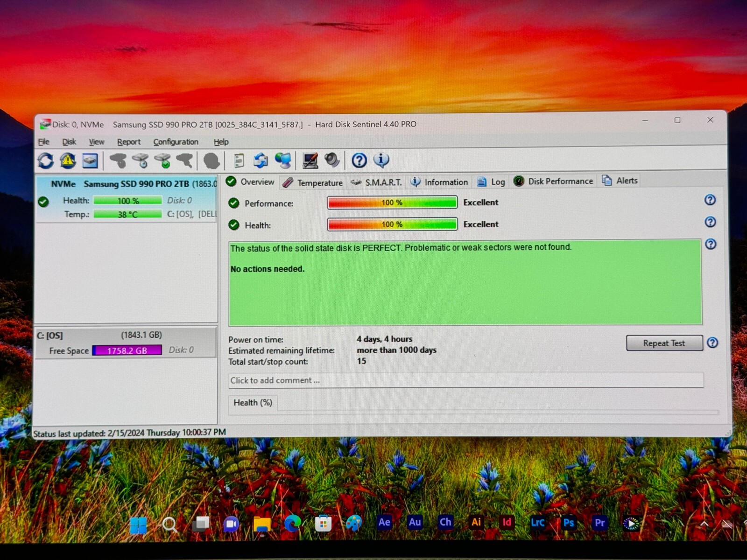Switch to the Disk Performance tab
The width and height of the screenshot is (747, 560).
click(x=553, y=181)
